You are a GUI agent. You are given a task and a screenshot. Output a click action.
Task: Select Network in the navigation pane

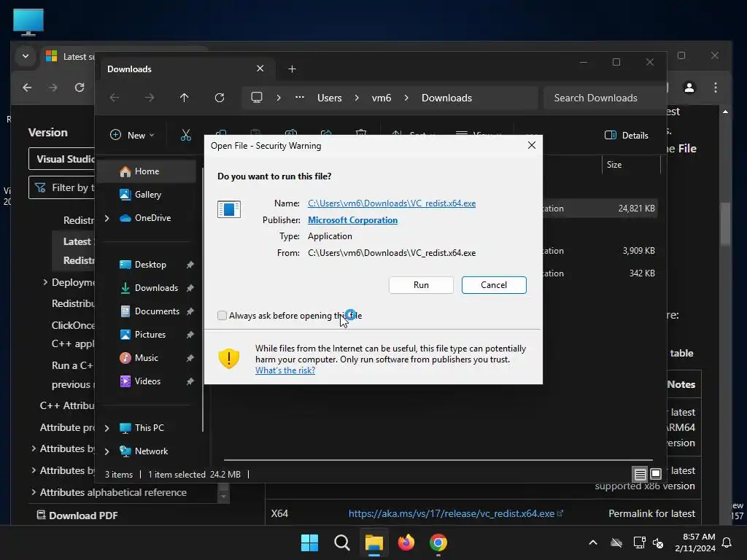pos(151,451)
